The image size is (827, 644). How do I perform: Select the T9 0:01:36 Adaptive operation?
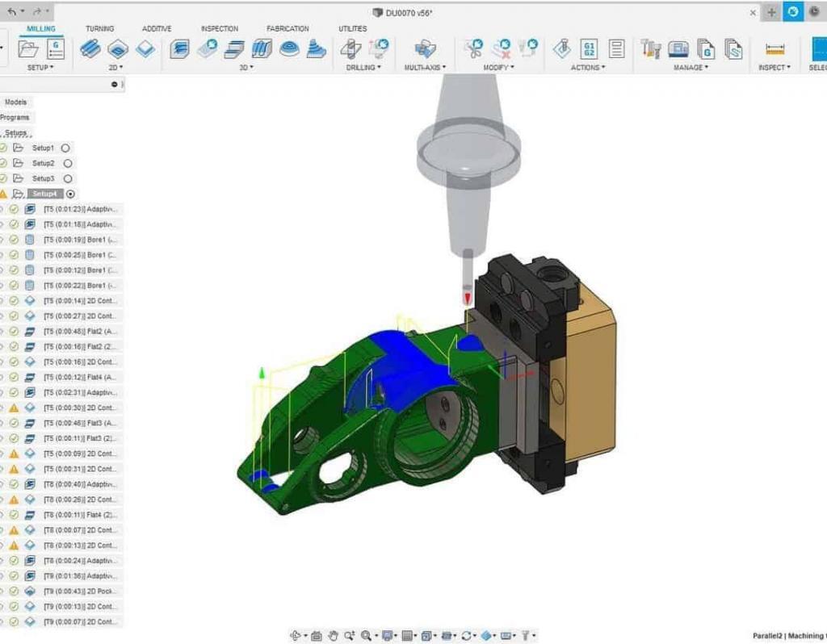pos(80,576)
